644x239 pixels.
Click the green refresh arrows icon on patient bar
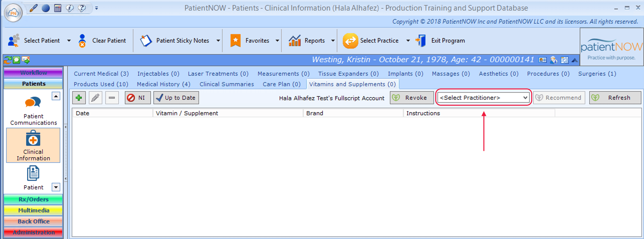click(x=8, y=60)
